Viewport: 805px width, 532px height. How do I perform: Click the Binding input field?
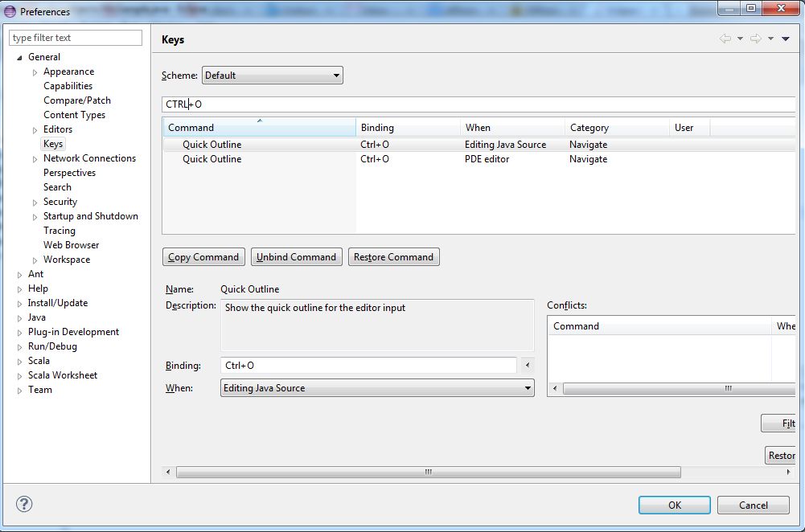pos(368,366)
